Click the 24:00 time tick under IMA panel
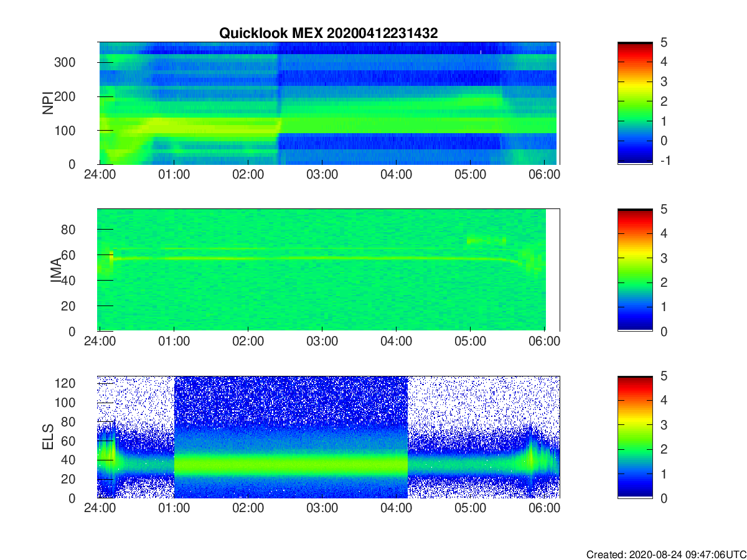Viewport: 747px width, 560px height. [100, 342]
